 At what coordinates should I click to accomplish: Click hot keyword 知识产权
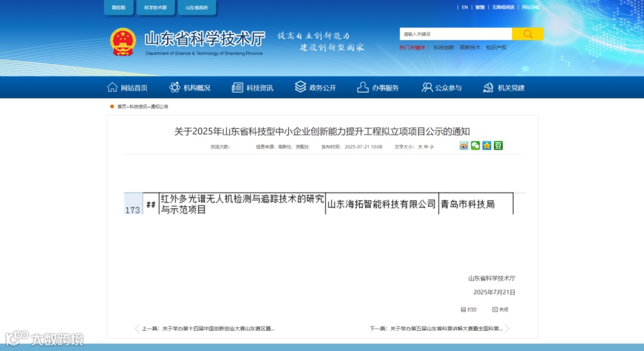(496, 48)
